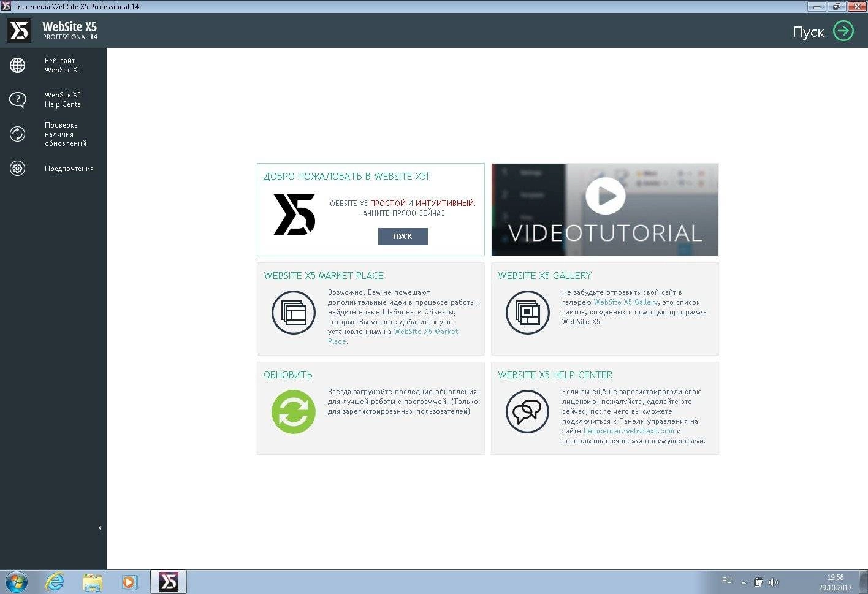Open Windows Media Player from the taskbar
Image resolution: width=868 pixels, height=594 pixels.
tap(129, 582)
